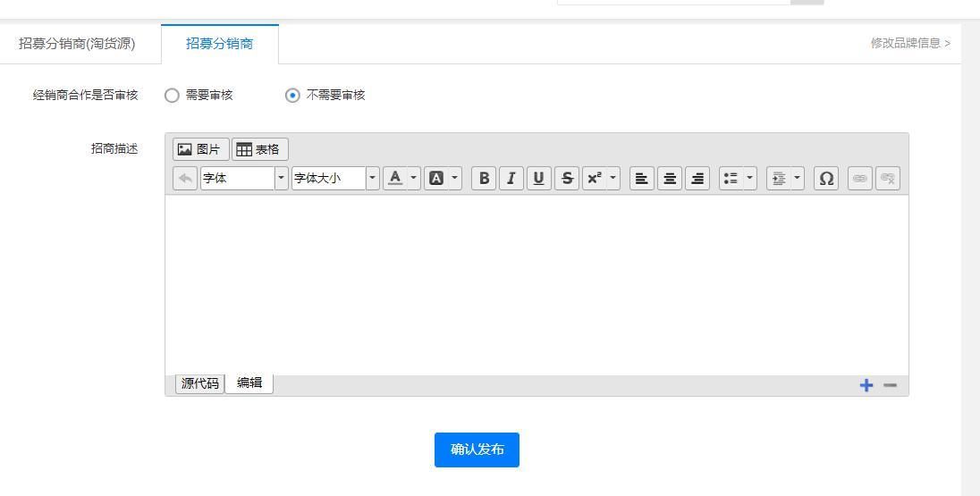The width and height of the screenshot is (980, 496).
Task: Toggle bold formatting
Action: click(484, 179)
